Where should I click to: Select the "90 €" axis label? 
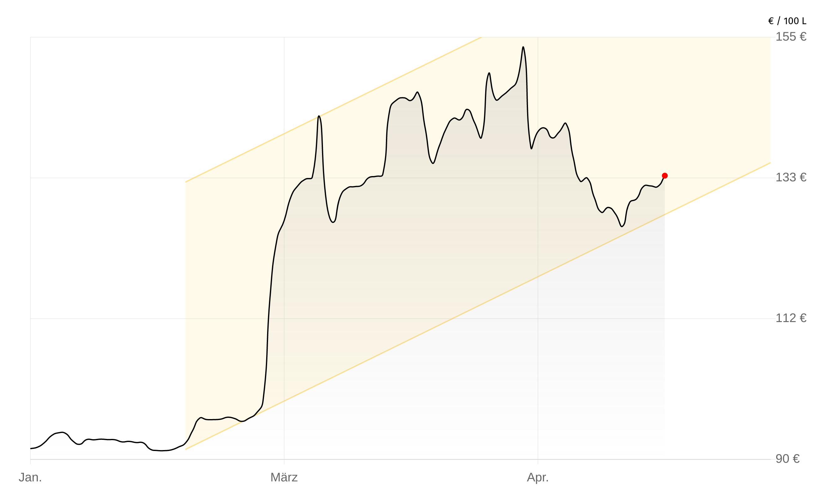(787, 459)
